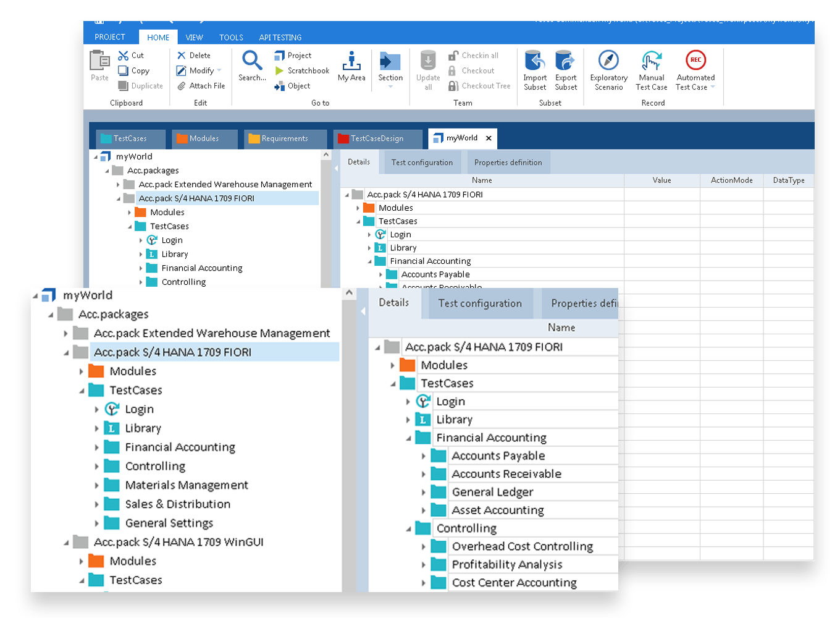Collapse Acc.pack S/4 HANA 1709 FIORI in zoomed tree
This screenshot has width=840, height=618.
coord(66,353)
